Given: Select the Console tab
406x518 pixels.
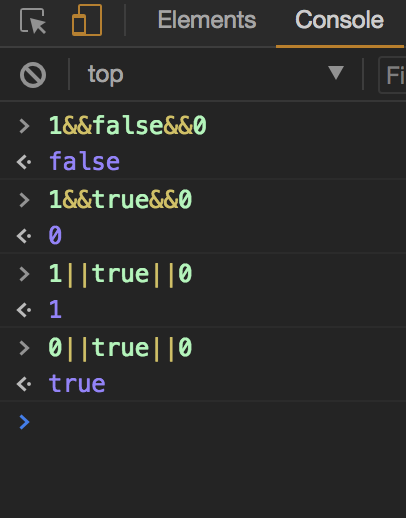Looking at the screenshot, I should (340, 20).
